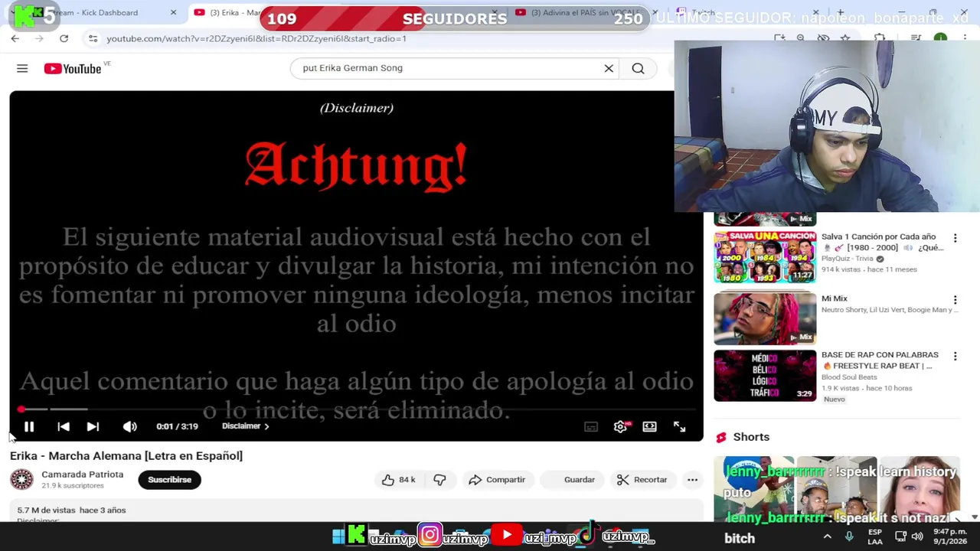Expand the description showing 5.7 M de vistas
This screenshot has height=551, width=980.
click(356, 511)
